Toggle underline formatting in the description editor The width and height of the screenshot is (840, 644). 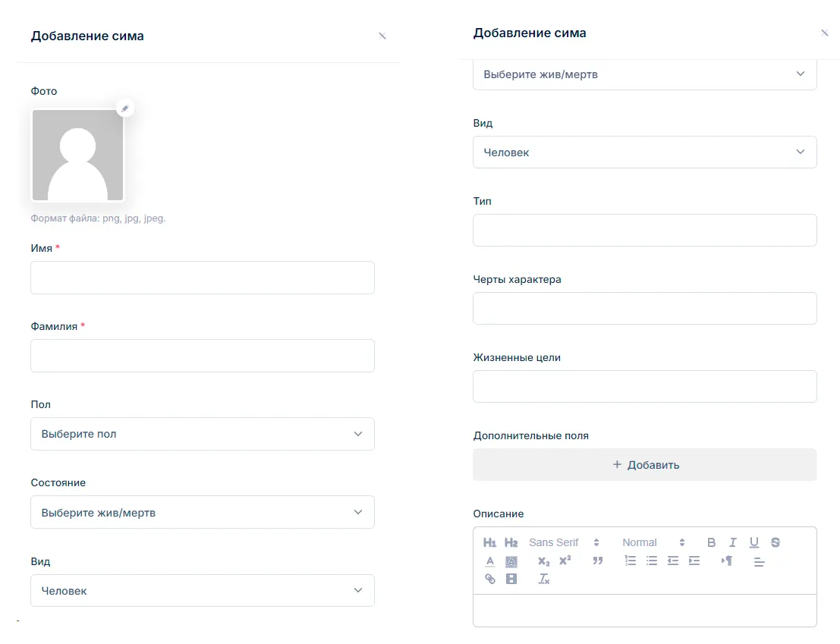754,542
